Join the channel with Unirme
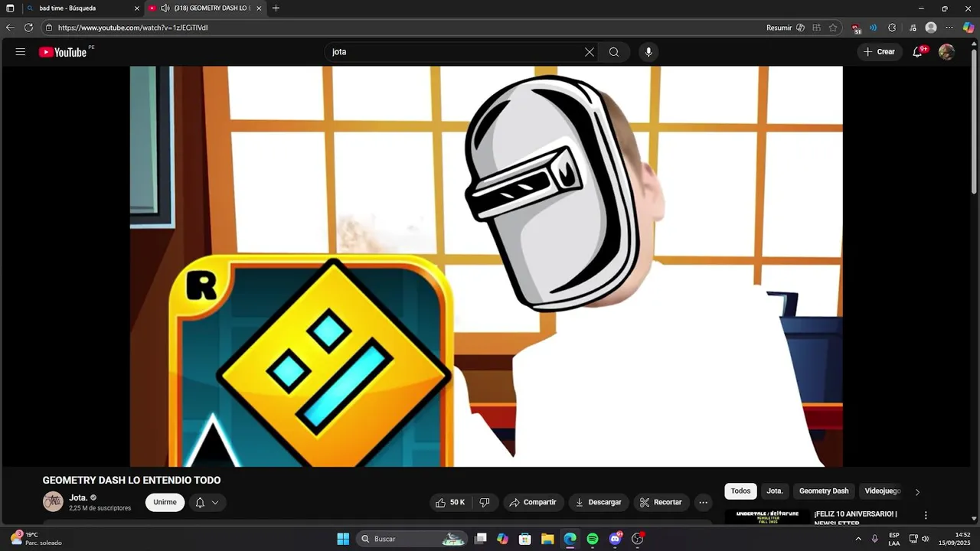 [165, 502]
